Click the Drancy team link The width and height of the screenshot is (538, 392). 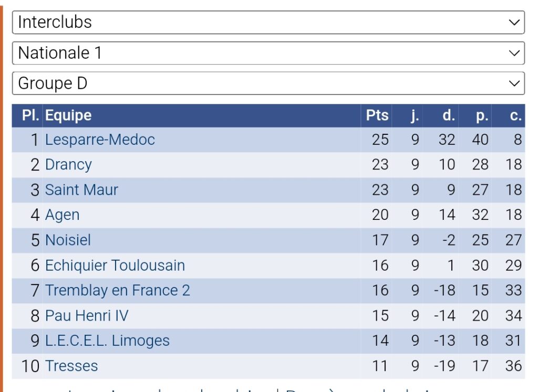68,165
